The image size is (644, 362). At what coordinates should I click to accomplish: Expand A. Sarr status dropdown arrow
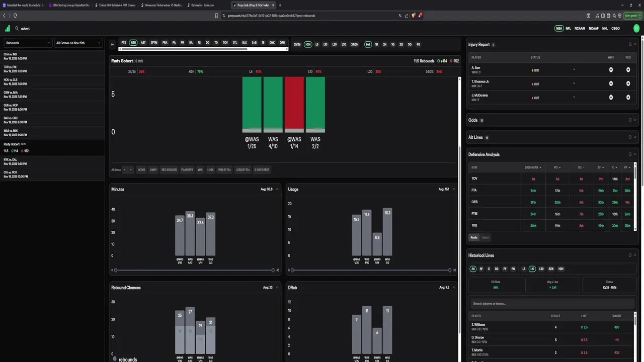(x=574, y=70)
